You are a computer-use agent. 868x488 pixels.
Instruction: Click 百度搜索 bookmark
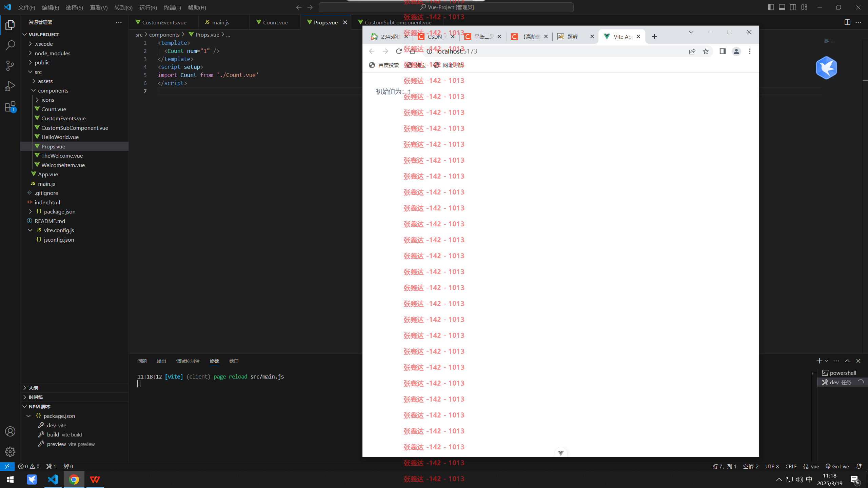(384, 65)
